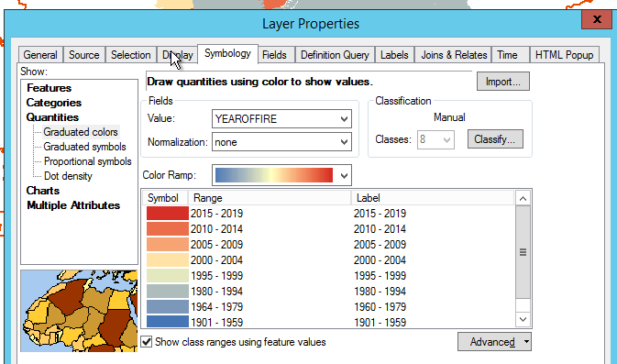Screen dimensions: 617x364
Task: Click the 1995 - 1999 symbol swatch
Action: (168, 275)
